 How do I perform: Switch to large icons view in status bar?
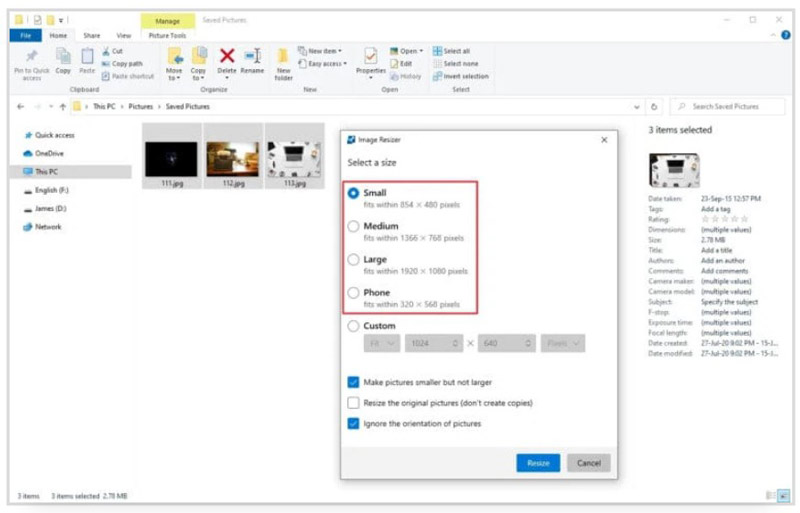pos(784,495)
